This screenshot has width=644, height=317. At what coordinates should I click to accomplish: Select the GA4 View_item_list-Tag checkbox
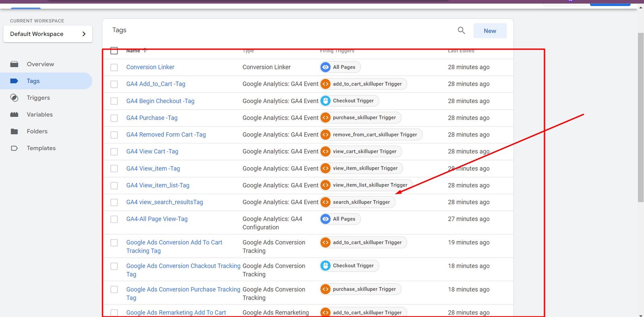(114, 186)
